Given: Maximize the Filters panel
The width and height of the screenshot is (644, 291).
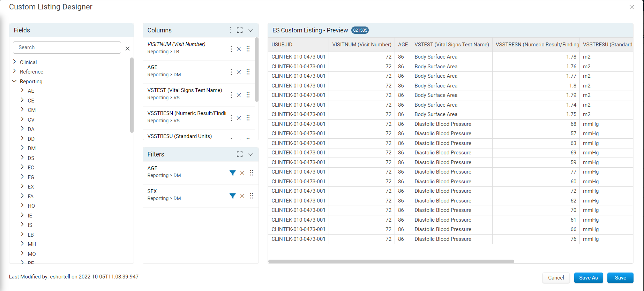Looking at the screenshot, I should click(240, 154).
